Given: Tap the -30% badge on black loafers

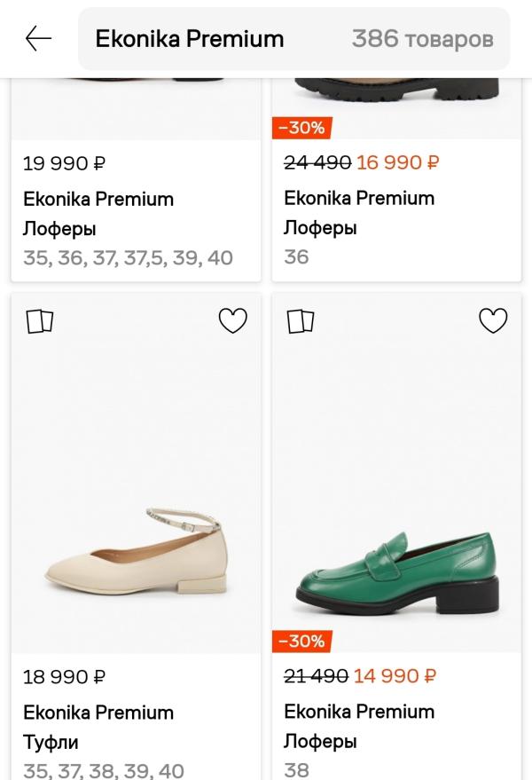Looking at the screenshot, I should pos(301,128).
